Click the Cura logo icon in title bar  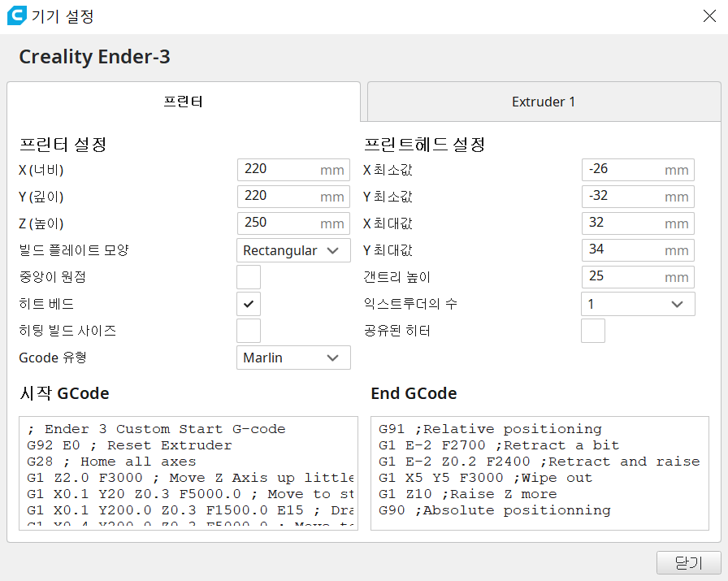tap(17, 15)
